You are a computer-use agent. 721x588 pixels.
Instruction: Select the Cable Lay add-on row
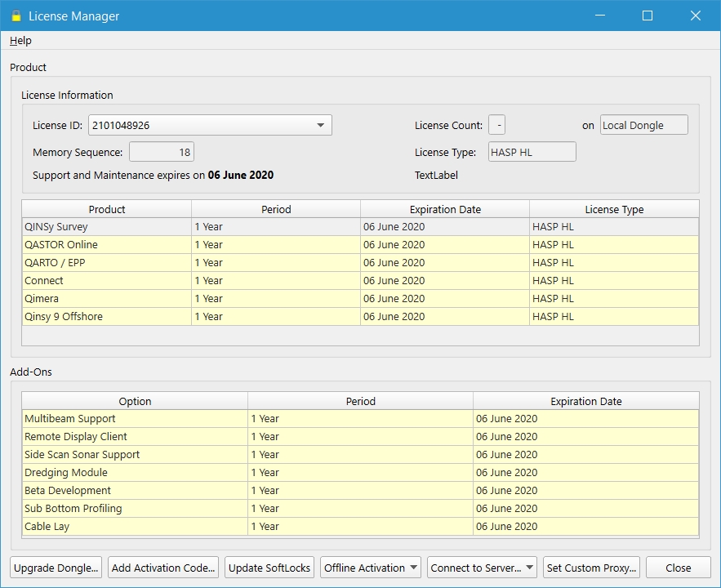(135, 527)
